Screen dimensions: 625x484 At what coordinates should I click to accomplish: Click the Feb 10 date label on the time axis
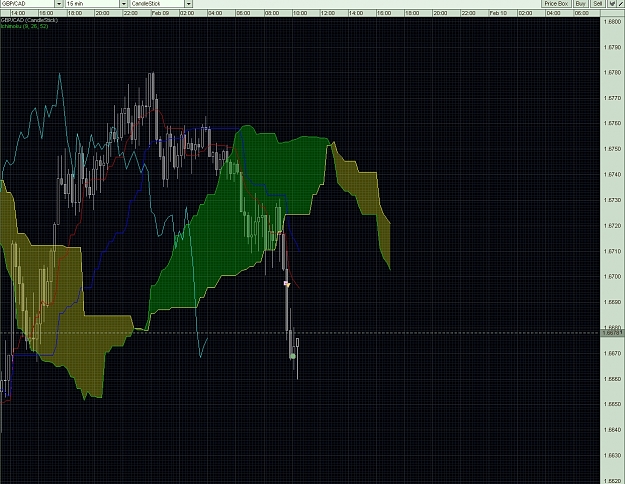498,13
